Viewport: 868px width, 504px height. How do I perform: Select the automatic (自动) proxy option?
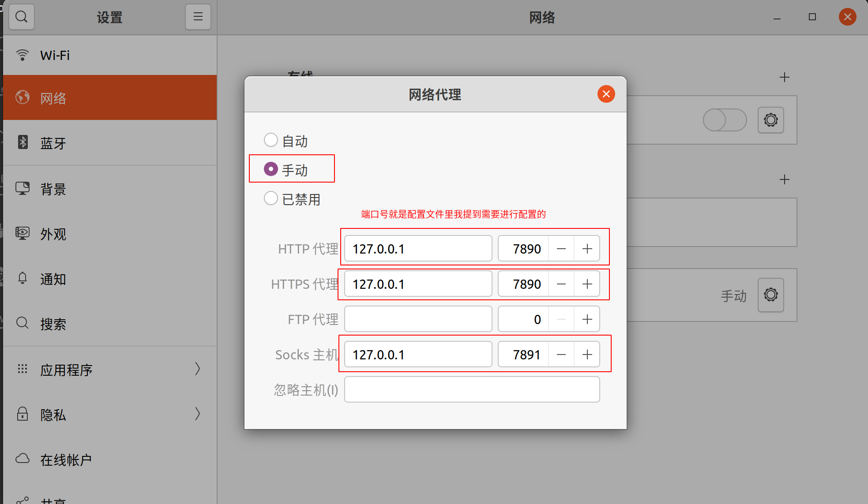271,140
